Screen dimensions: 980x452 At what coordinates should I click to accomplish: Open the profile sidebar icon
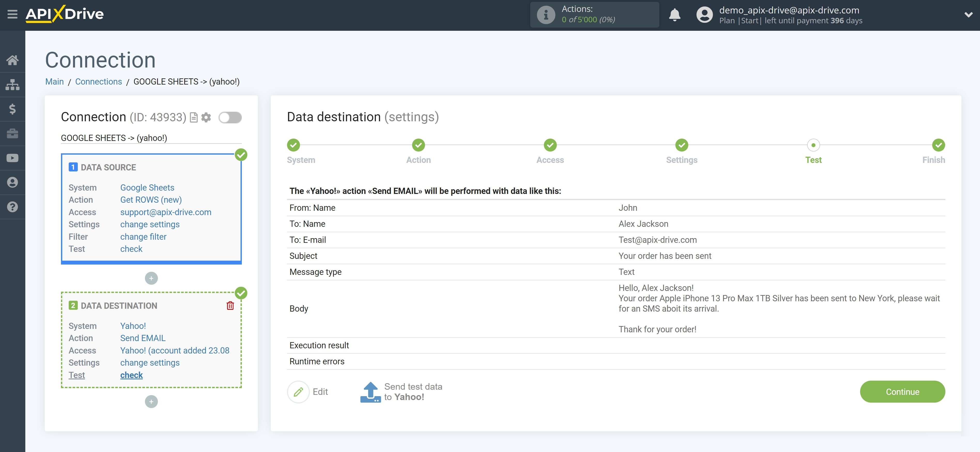tap(12, 182)
